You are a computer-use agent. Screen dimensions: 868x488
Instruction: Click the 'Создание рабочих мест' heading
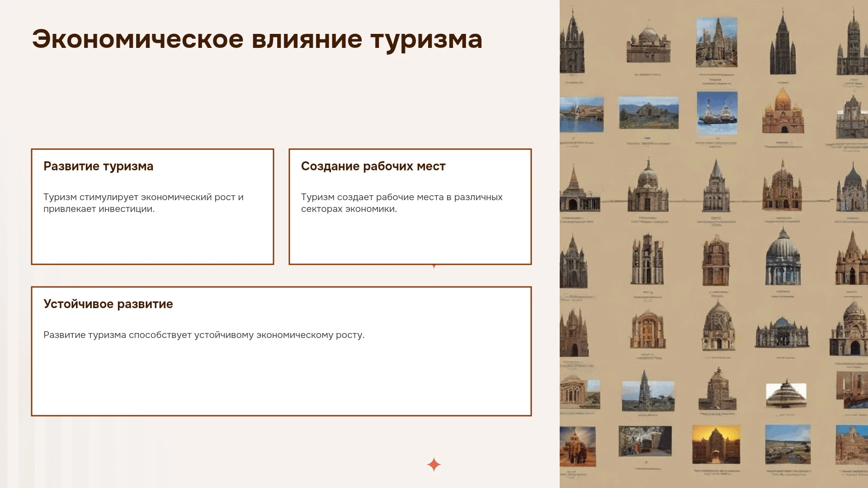tap(373, 166)
